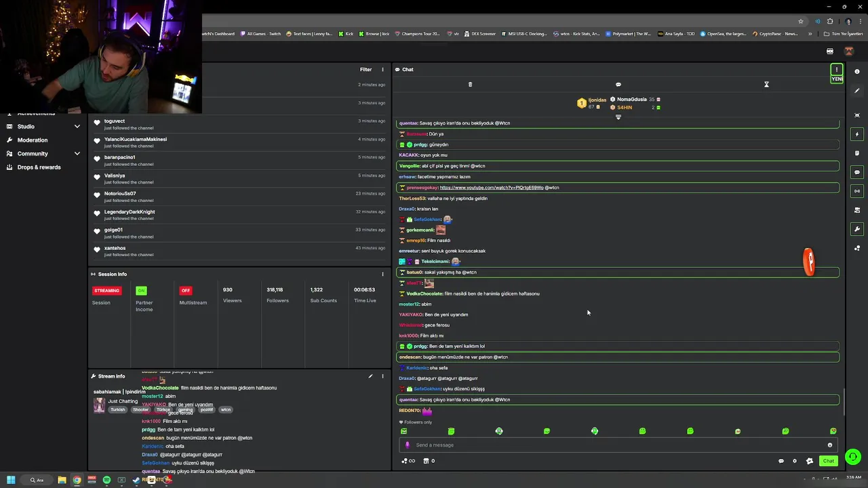Click the red STREAMING session badge
The width and height of the screenshot is (868, 488).
[x=106, y=291]
